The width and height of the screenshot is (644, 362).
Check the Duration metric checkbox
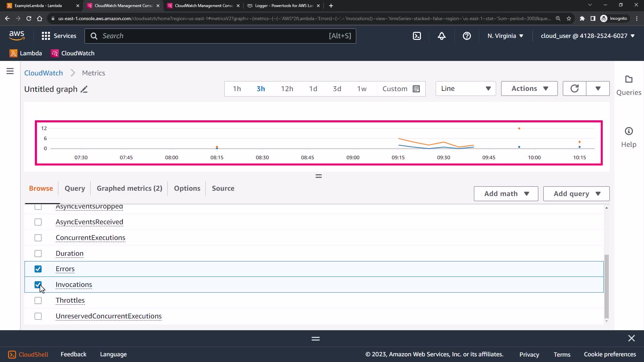pyautogui.click(x=38, y=254)
